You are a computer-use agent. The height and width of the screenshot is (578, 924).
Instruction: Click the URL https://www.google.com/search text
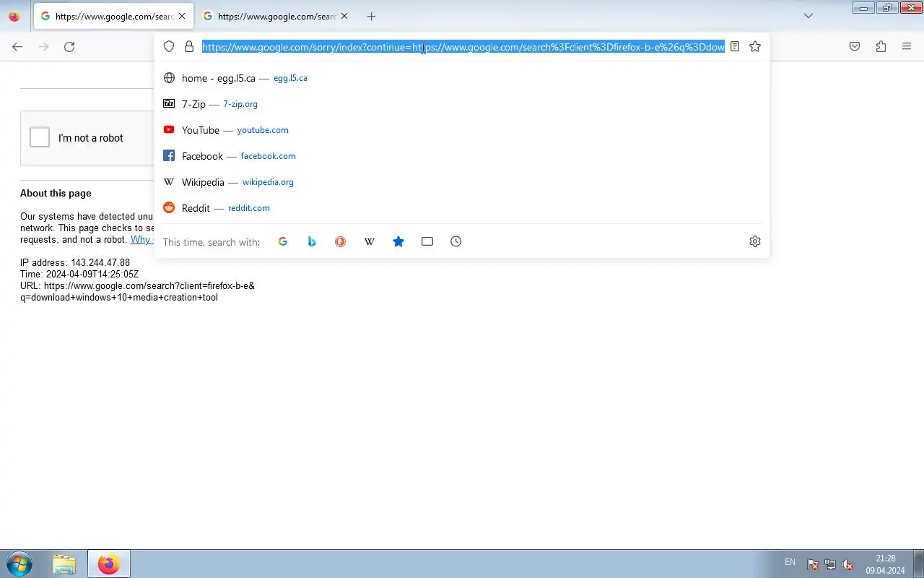coord(137,291)
